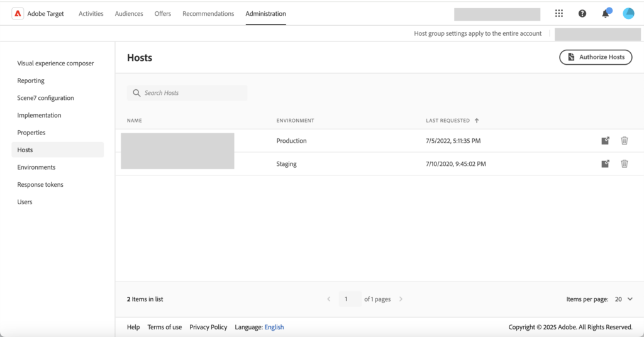Delete the Staging host with trash icon
The height and width of the screenshot is (337, 644).
625,163
